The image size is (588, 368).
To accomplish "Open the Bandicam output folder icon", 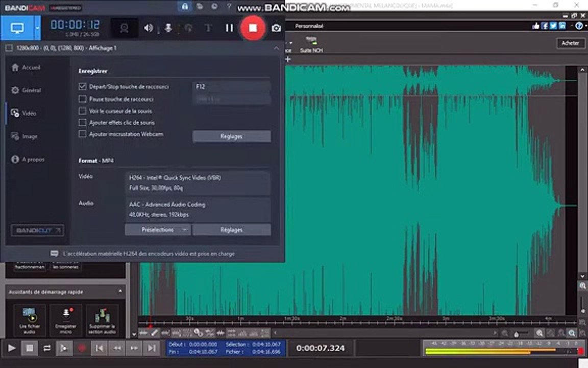I will pos(200,6).
